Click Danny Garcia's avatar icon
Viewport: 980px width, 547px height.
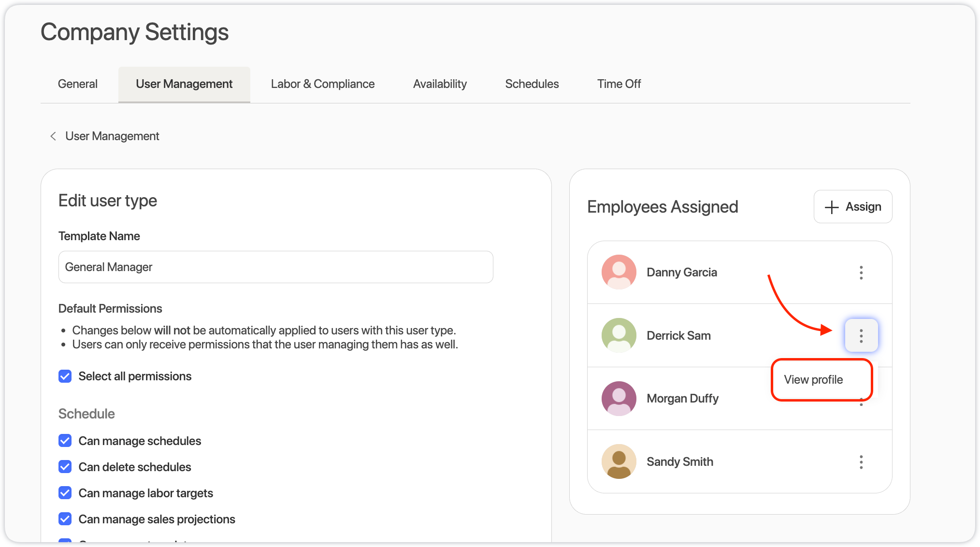(619, 272)
